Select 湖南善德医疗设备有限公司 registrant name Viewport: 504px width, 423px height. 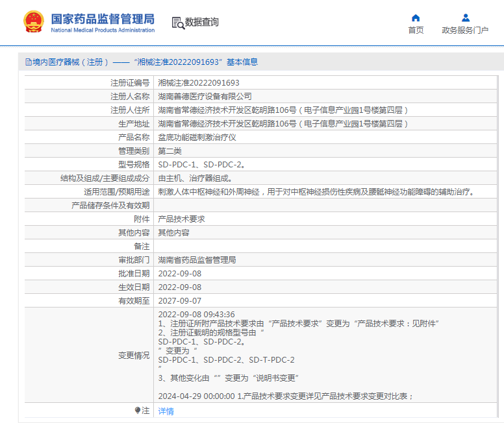click(x=205, y=97)
